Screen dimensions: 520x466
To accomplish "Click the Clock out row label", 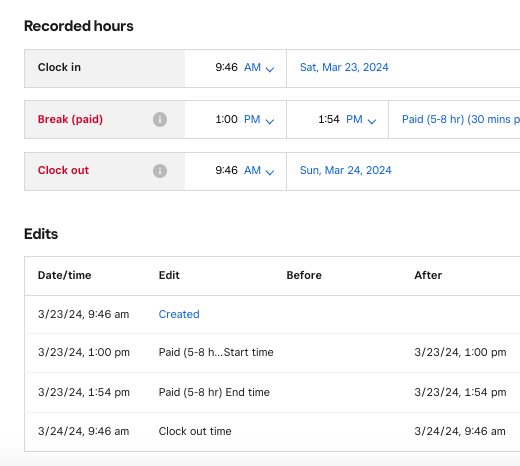I will (x=63, y=171).
